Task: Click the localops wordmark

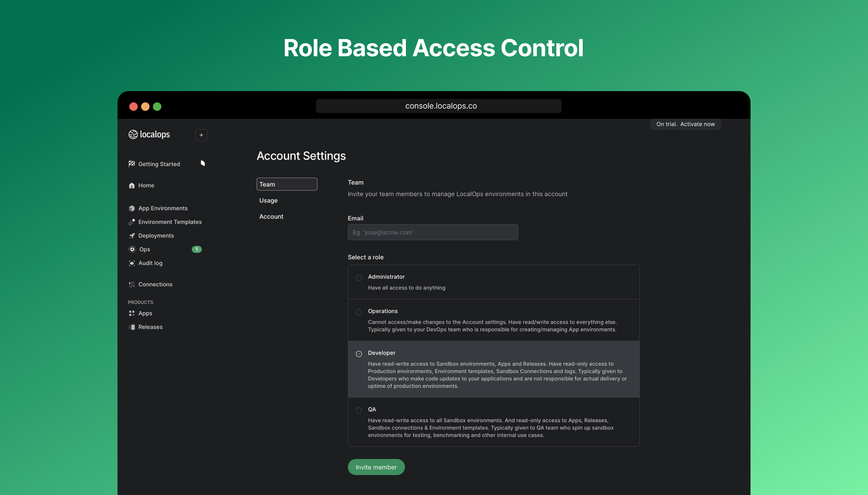Action: click(x=155, y=135)
